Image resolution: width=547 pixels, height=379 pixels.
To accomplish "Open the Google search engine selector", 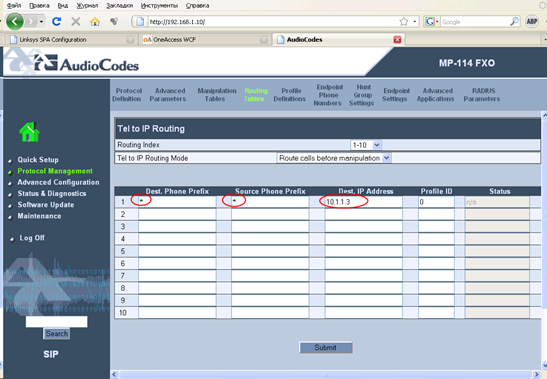I will point(431,22).
